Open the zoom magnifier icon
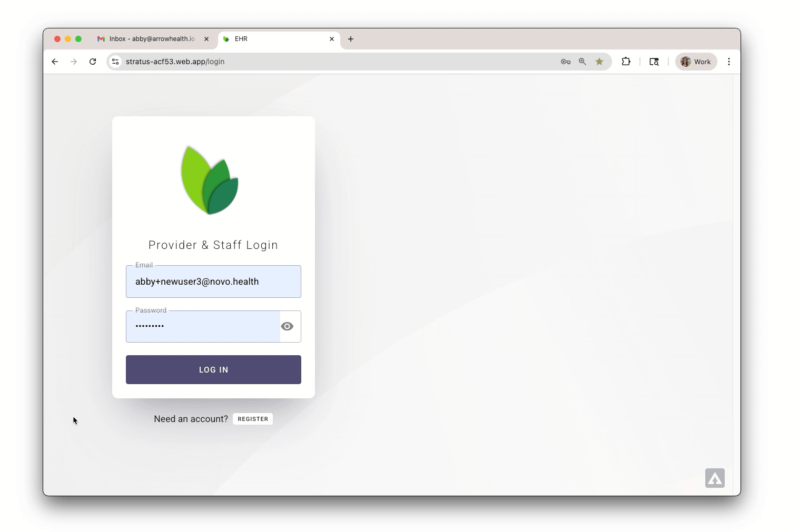This screenshot has height=532, width=789. click(583, 62)
